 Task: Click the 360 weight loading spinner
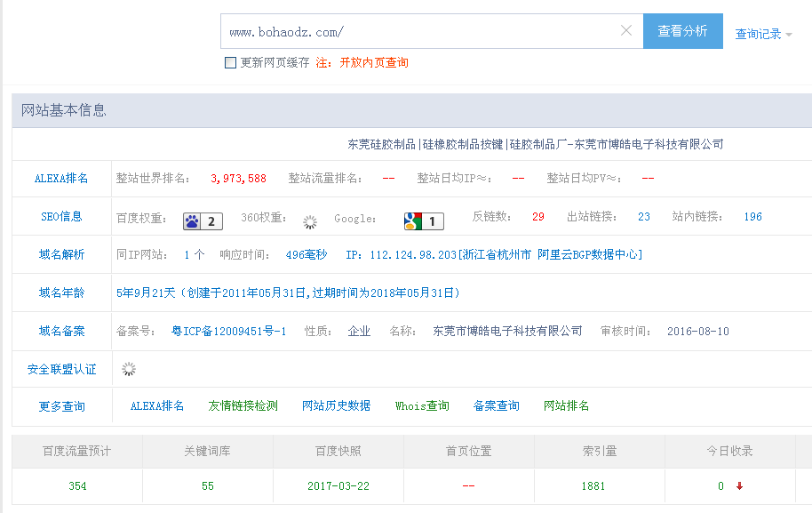pos(310,222)
